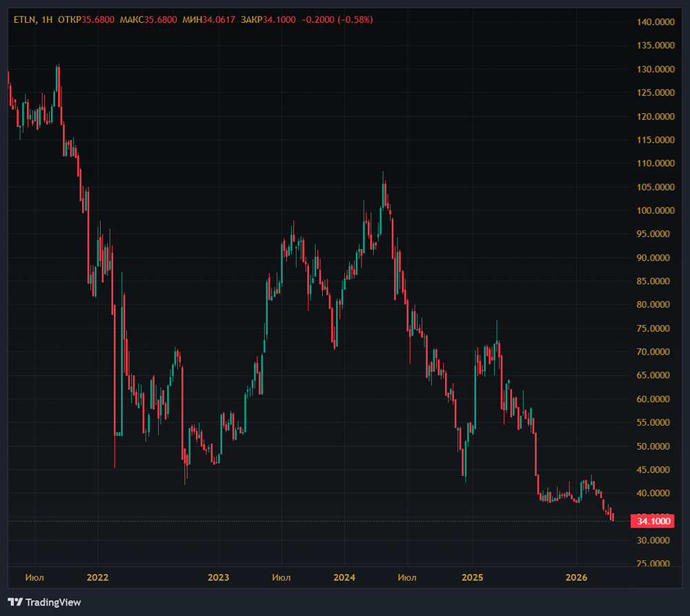Viewport: 690px width, 616px height.
Task: Click the 2026 time axis label
Action: [576, 577]
